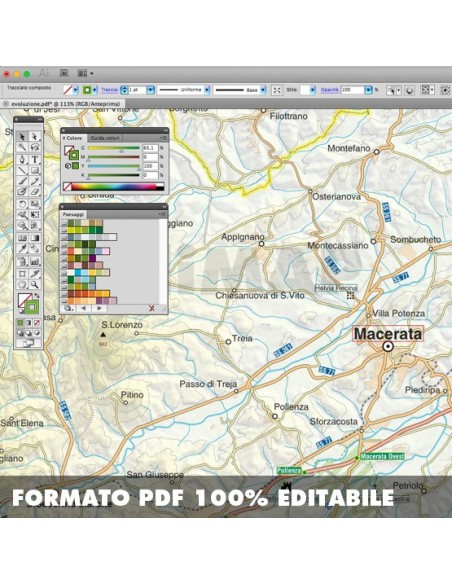Viewport: 452px width, 584px height.
Task: Open the Opacità transparency panel link
Action: pos(330,90)
